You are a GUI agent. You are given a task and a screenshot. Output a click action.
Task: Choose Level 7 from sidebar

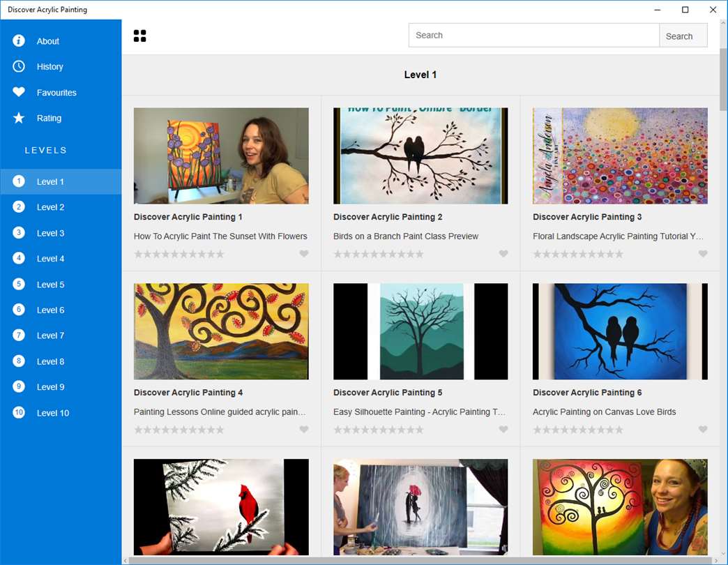[61, 336]
